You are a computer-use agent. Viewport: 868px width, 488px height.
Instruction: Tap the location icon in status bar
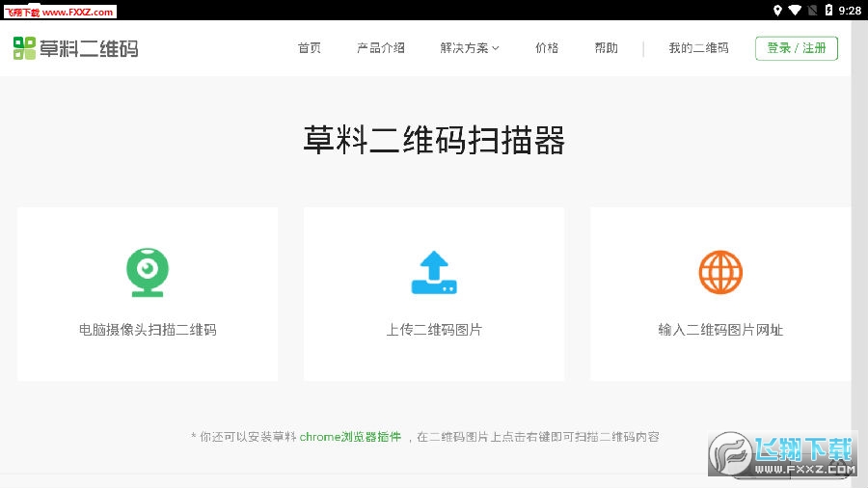pos(777,10)
